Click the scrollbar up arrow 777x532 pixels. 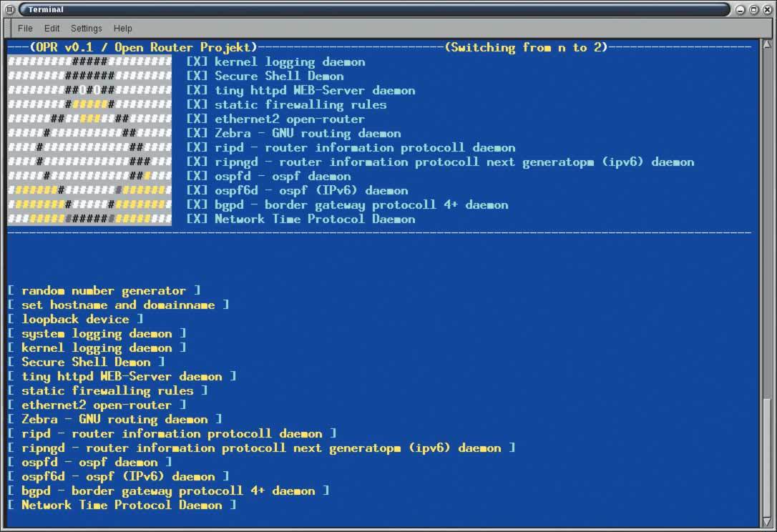point(767,44)
